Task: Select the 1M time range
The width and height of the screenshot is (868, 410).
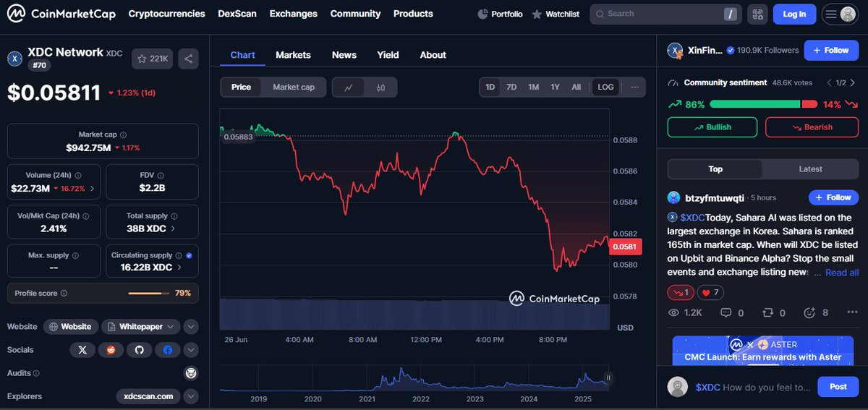Action: pyautogui.click(x=533, y=87)
